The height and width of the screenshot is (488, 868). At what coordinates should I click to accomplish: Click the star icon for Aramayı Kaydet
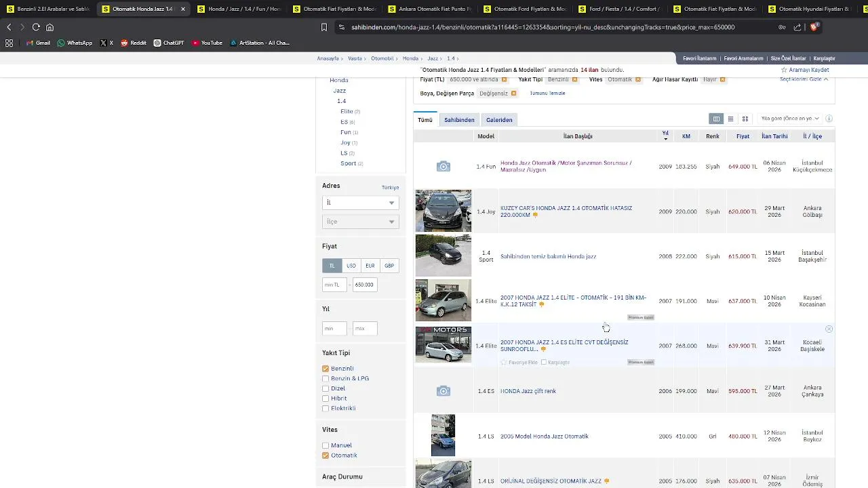coord(784,70)
